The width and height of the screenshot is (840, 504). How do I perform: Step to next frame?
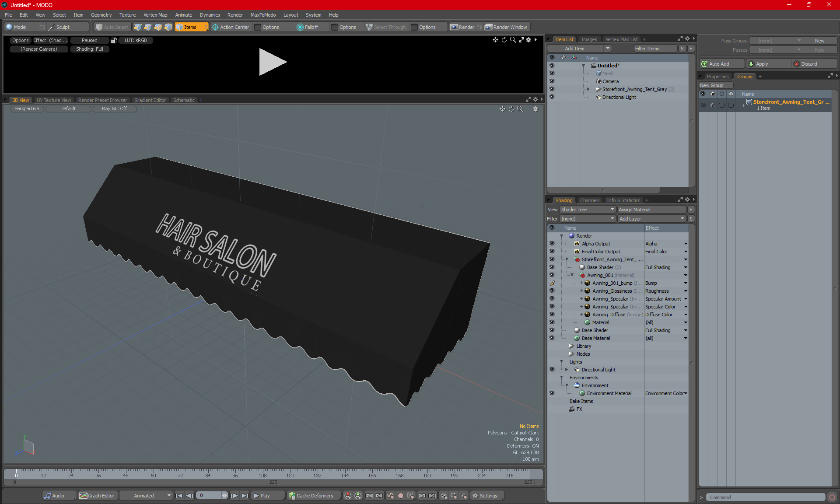tap(234, 496)
